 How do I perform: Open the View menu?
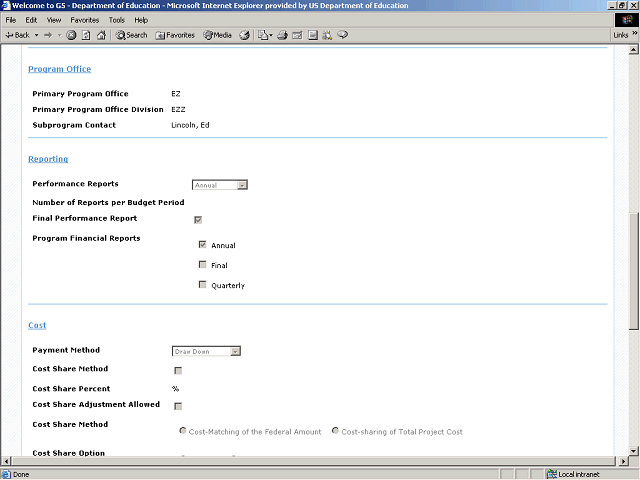coord(53,20)
